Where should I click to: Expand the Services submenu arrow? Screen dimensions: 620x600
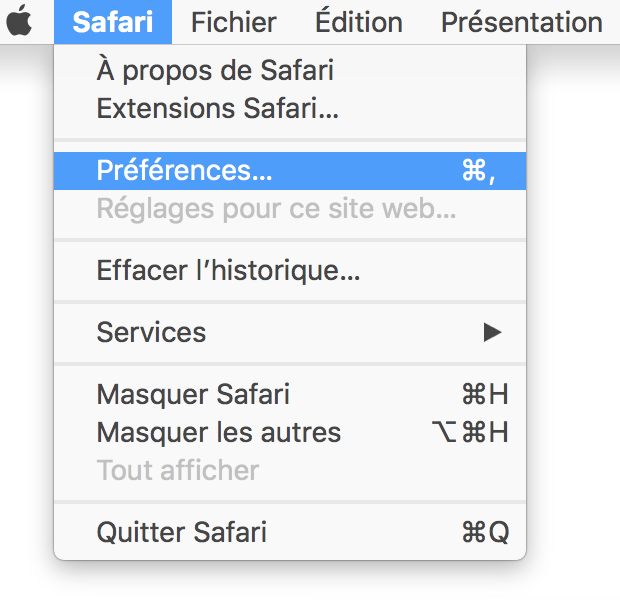491,332
